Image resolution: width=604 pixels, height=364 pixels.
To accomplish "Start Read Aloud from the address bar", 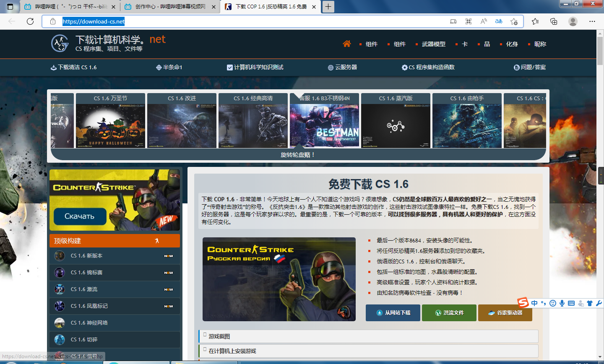I will (x=484, y=21).
